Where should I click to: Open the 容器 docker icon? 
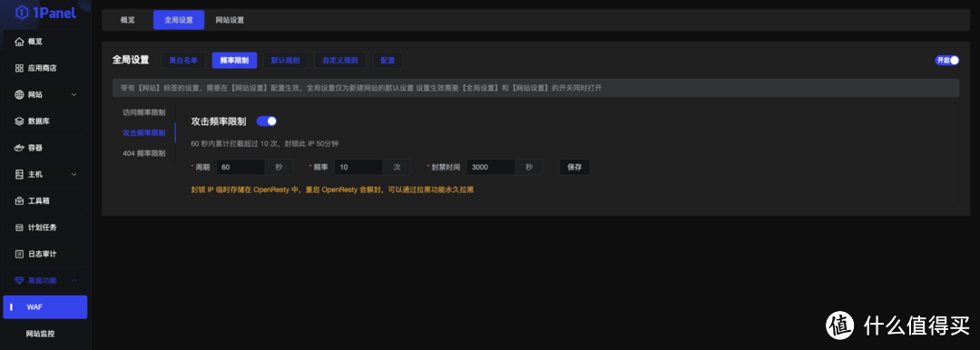[19, 148]
